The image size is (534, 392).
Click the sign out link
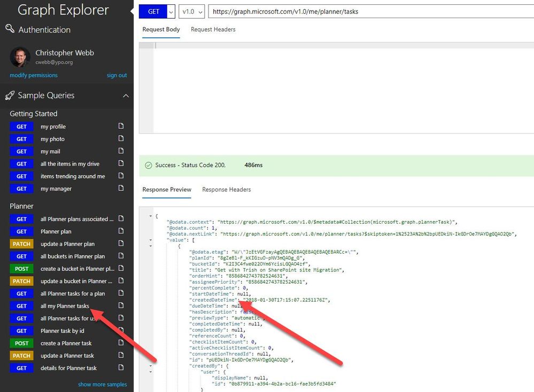(x=117, y=75)
